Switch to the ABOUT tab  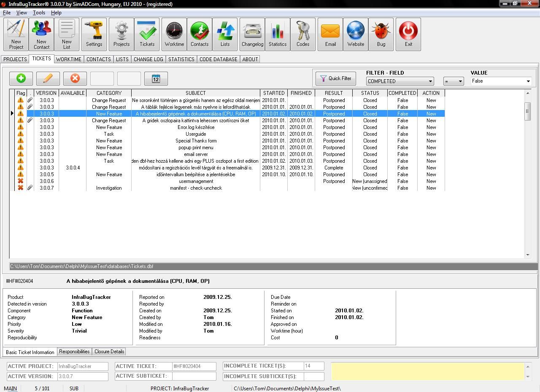(x=250, y=59)
